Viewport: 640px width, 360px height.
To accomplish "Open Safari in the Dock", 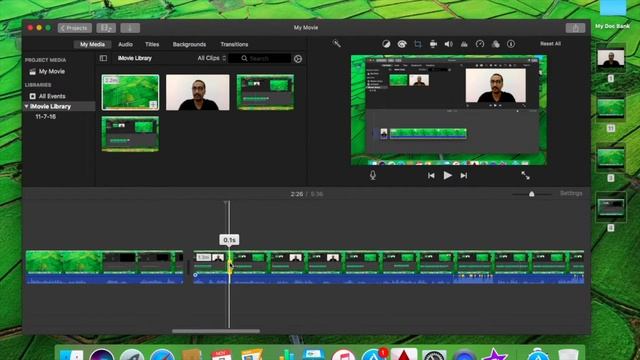I will [x=162, y=354].
